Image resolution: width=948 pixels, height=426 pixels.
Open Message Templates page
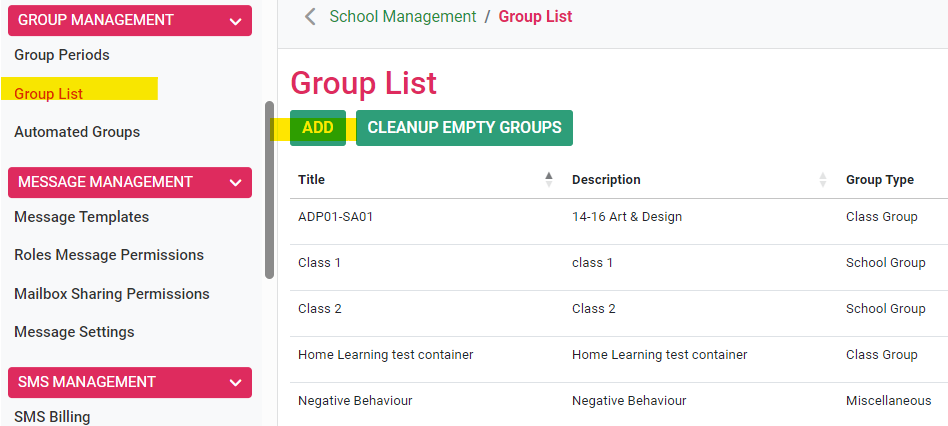(82, 216)
